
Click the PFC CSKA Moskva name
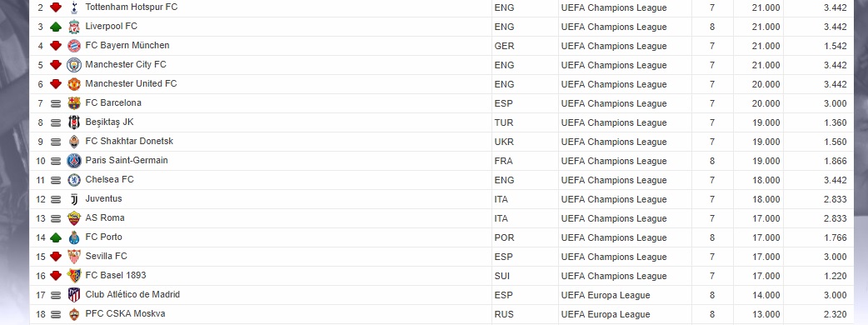tap(125, 313)
